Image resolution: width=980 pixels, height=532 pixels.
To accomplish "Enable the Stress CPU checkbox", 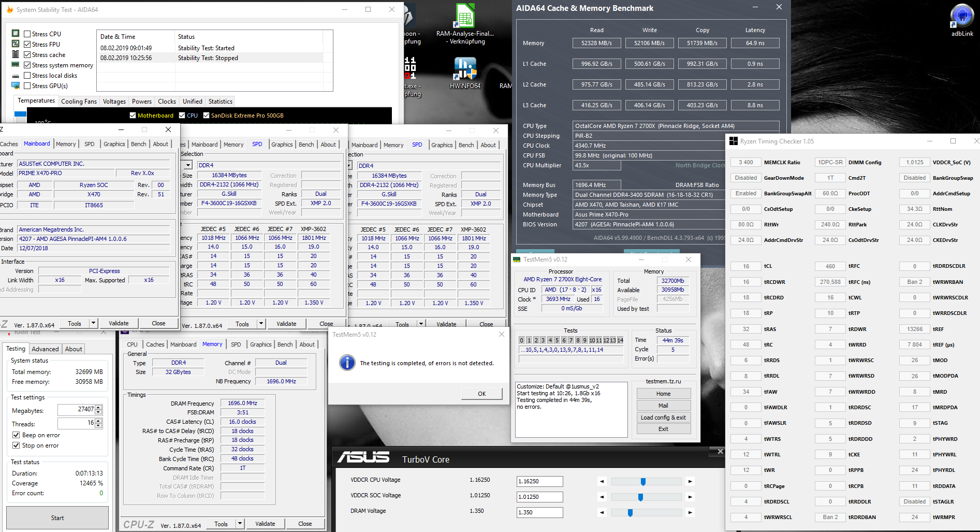I will tap(27, 34).
